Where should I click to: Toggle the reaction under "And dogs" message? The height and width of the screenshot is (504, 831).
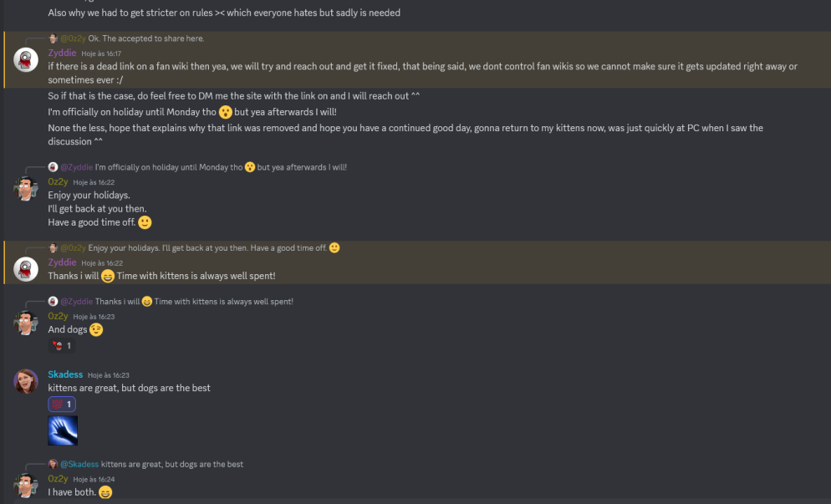(x=61, y=346)
